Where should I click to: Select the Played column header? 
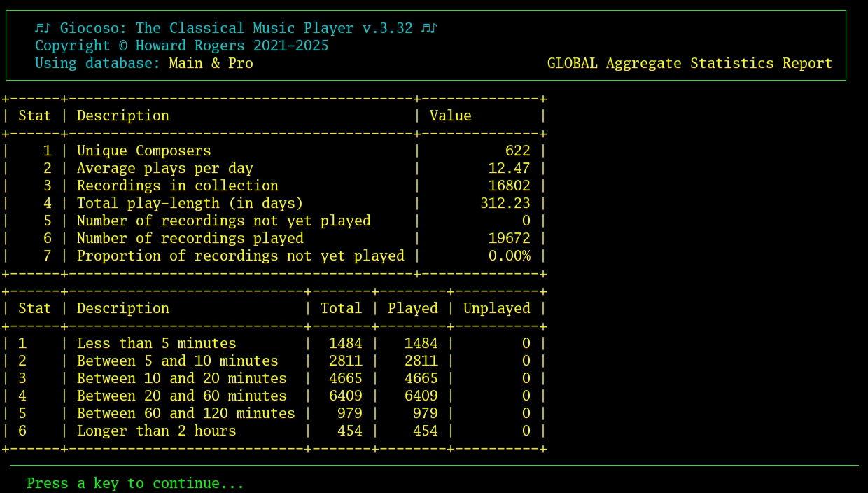coord(412,308)
